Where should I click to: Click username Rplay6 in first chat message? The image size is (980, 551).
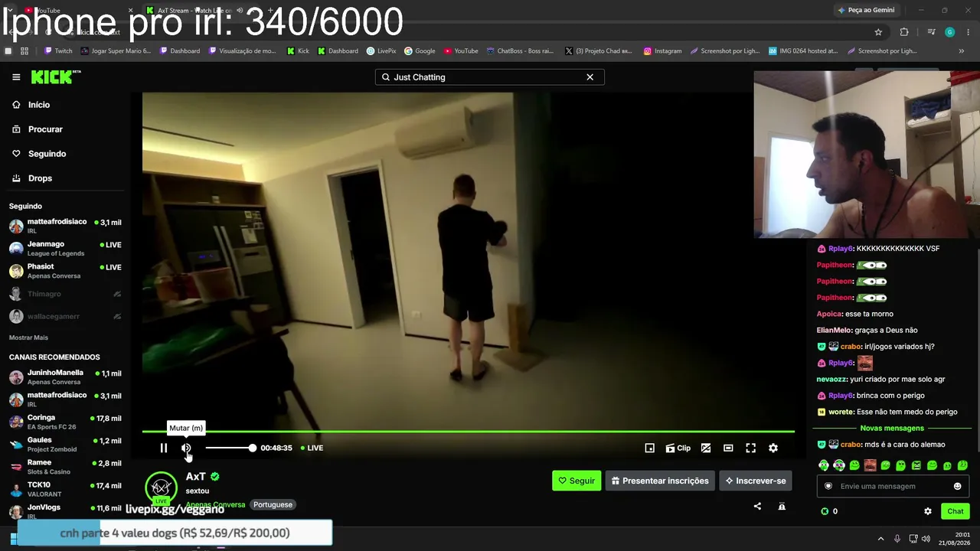[841, 249]
